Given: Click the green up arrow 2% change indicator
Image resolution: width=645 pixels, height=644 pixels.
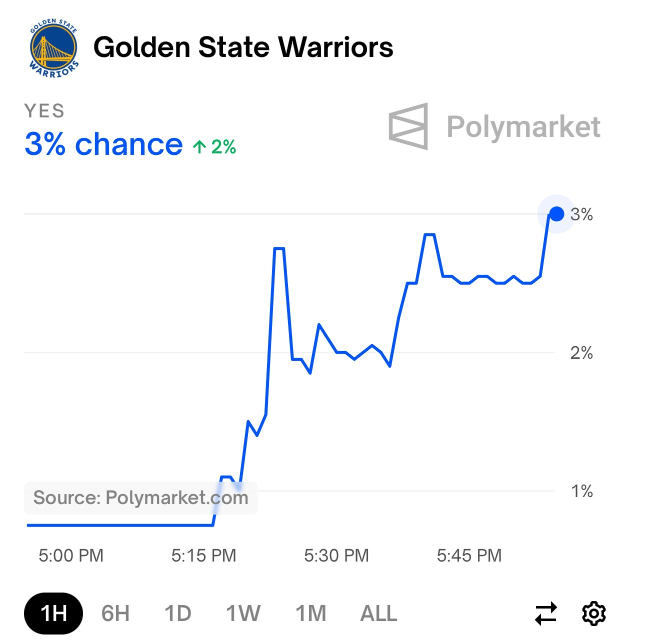Looking at the screenshot, I should pyautogui.click(x=214, y=146).
